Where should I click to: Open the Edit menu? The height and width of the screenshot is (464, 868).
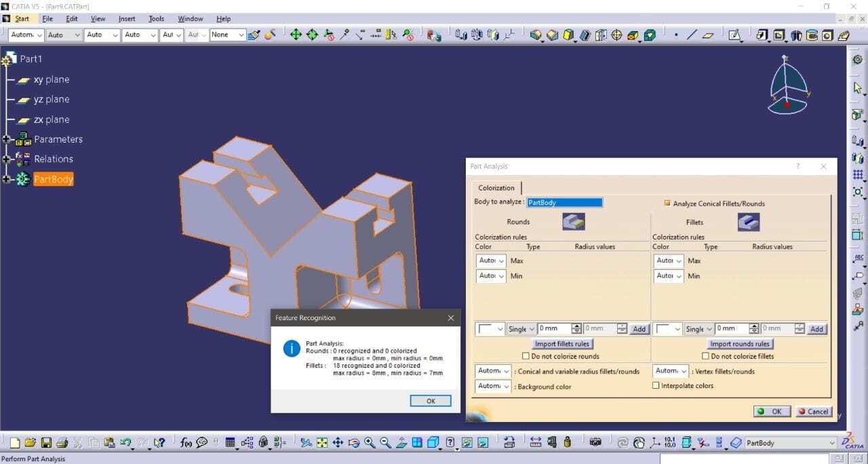coord(72,19)
